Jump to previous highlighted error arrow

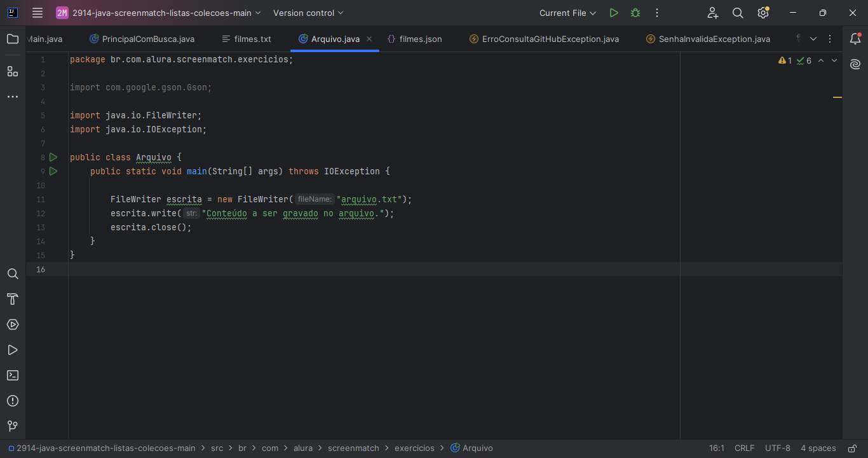[820, 60]
